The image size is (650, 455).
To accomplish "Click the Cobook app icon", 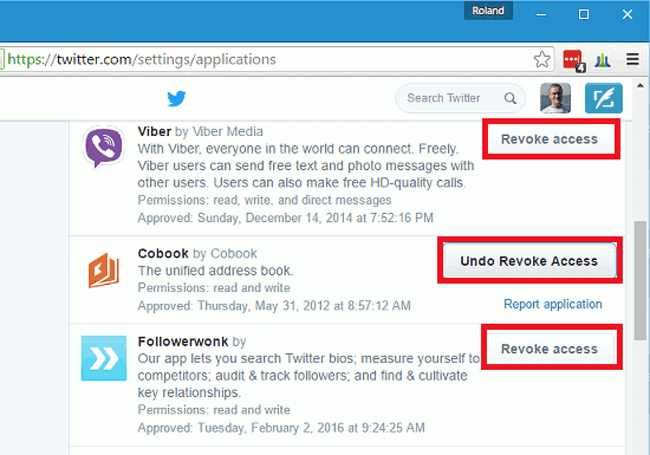I will tap(103, 271).
